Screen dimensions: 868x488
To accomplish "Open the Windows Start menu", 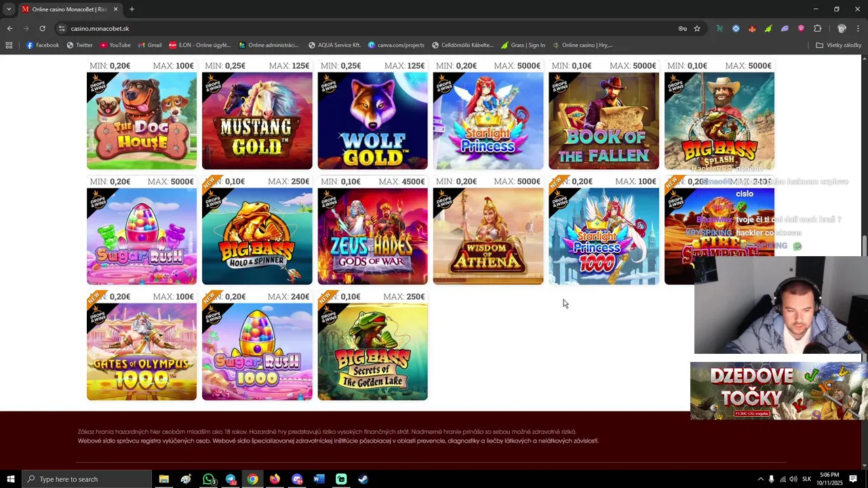I will click(10, 479).
